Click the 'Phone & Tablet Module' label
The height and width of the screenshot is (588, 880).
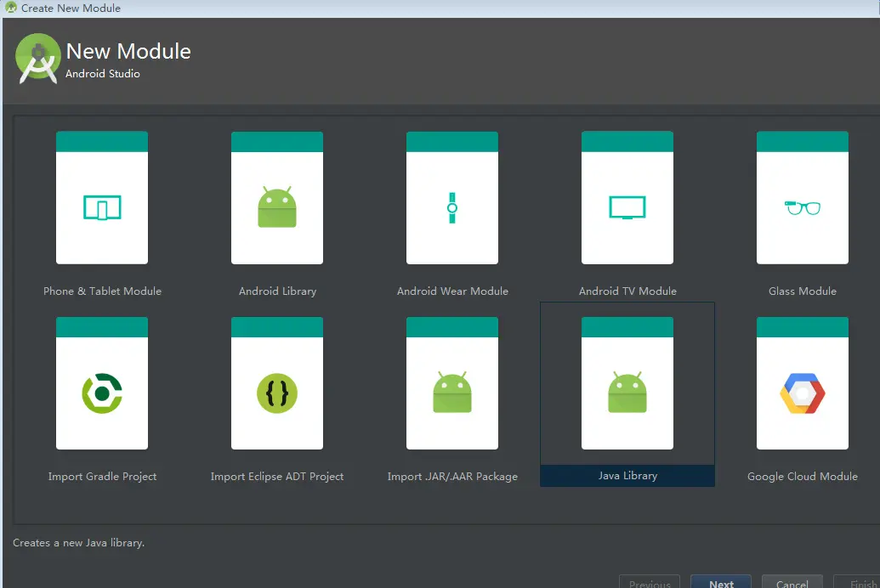[102, 291]
